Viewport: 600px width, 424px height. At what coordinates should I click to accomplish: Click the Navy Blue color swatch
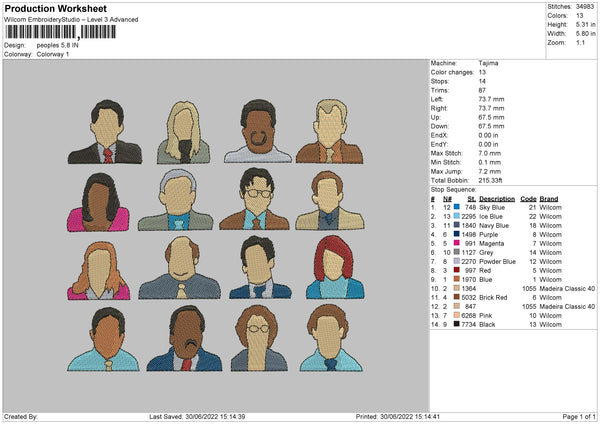[457, 225]
